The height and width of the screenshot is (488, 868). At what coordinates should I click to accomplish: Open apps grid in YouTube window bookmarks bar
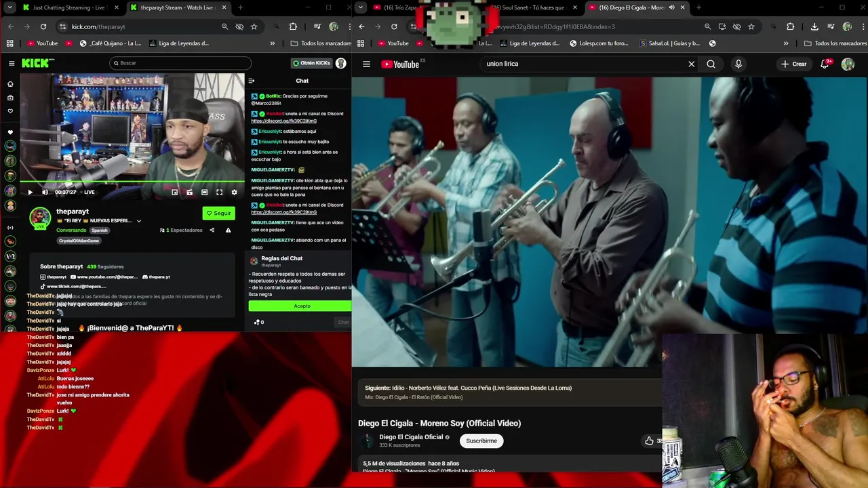click(361, 43)
